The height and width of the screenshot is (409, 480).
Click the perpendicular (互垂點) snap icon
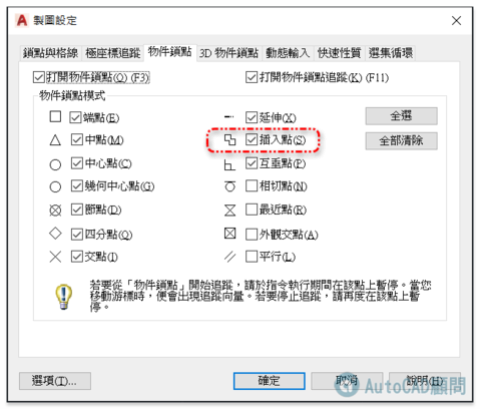pyautogui.click(x=230, y=164)
